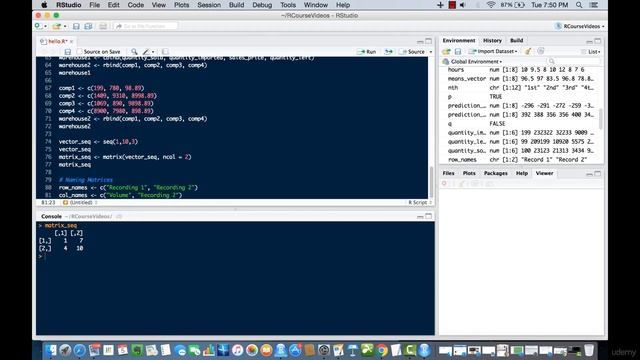Open Safari from the Dock
This screenshot has height=360, width=640.
(x=80, y=350)
